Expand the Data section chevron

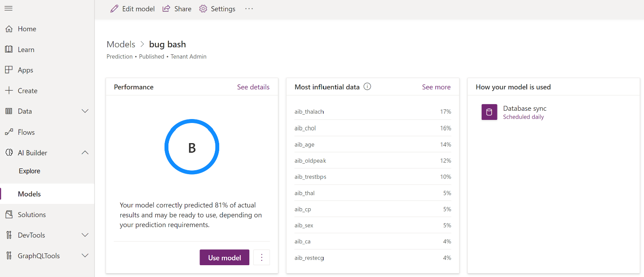point(85,111)
